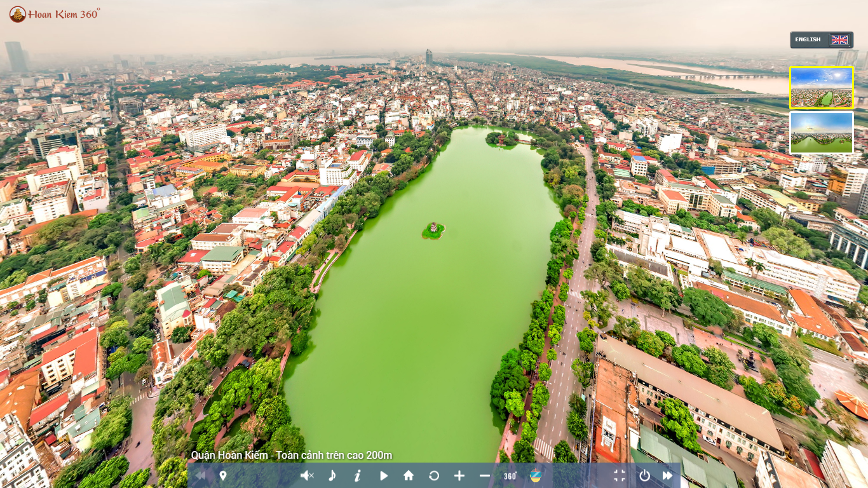Click the map location pin icon
868x488 pixels.
[223, 475]
